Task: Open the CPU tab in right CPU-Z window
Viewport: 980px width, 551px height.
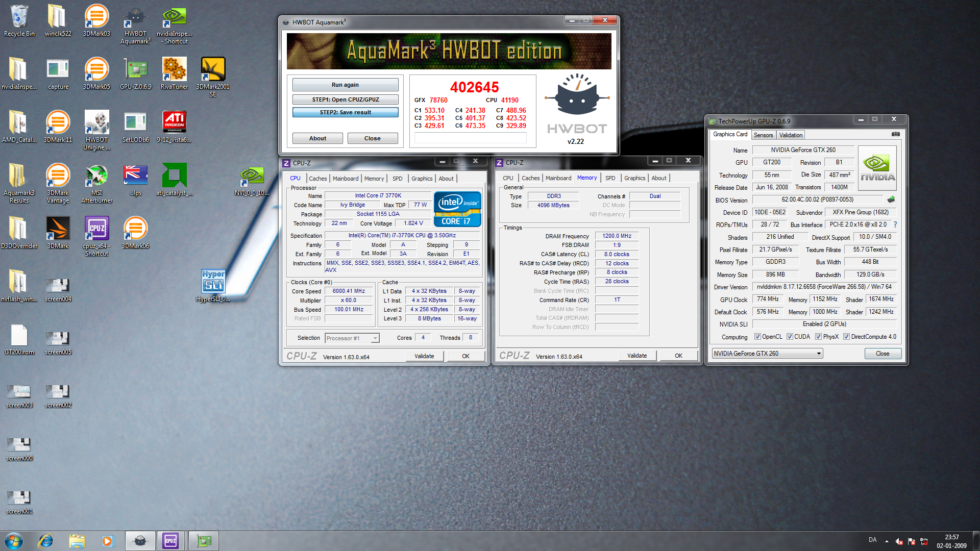Action: point(508,178)
